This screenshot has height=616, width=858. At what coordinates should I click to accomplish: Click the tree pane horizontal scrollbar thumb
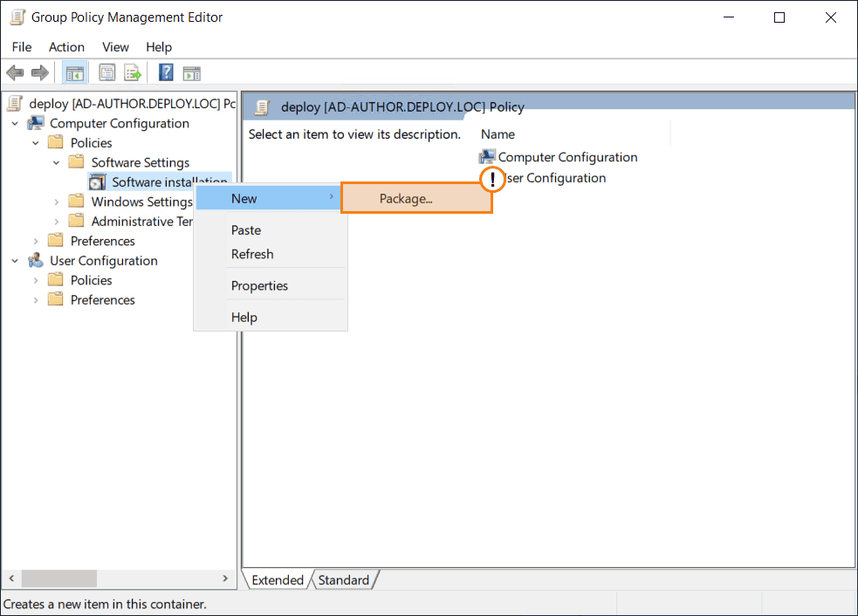59,578
